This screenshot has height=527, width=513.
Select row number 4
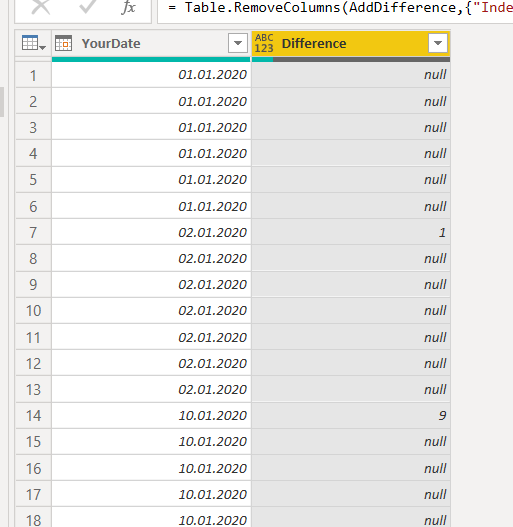[x=33, y=154]
